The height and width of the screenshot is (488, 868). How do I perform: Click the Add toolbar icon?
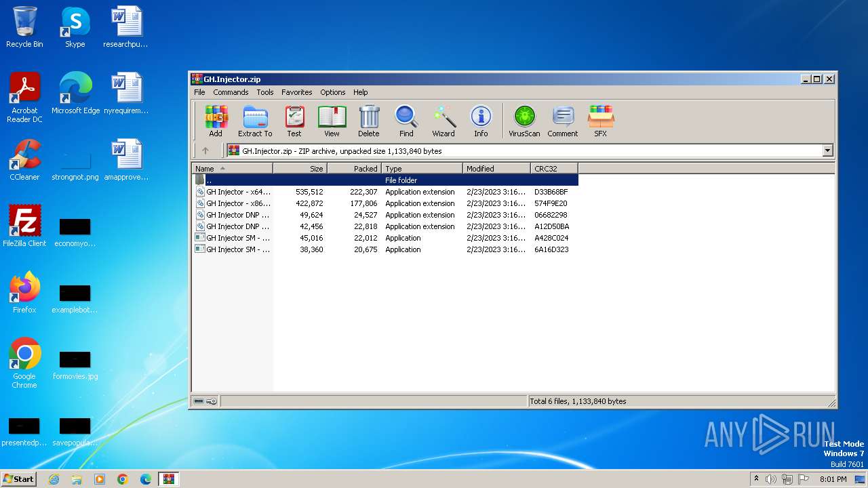[216, 121]
